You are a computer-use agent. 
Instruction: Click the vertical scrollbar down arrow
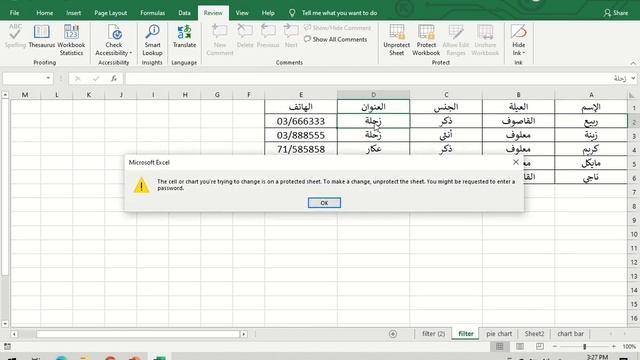5,324
